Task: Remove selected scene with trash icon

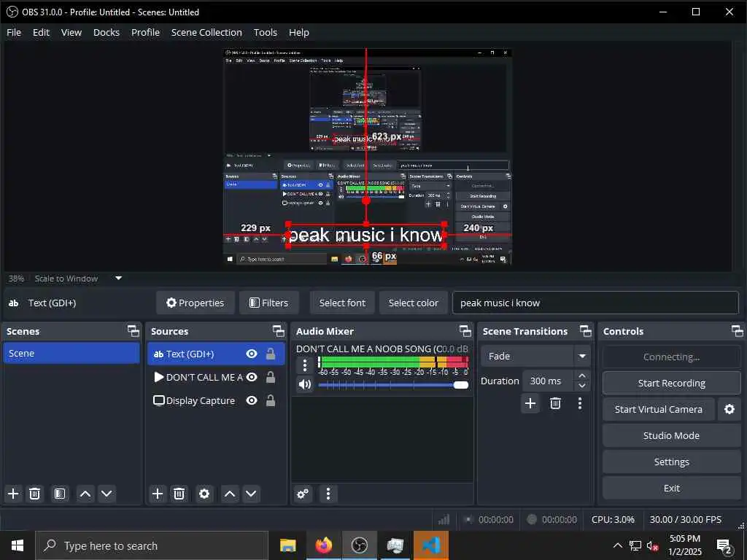Action: (x=35, y=494)
